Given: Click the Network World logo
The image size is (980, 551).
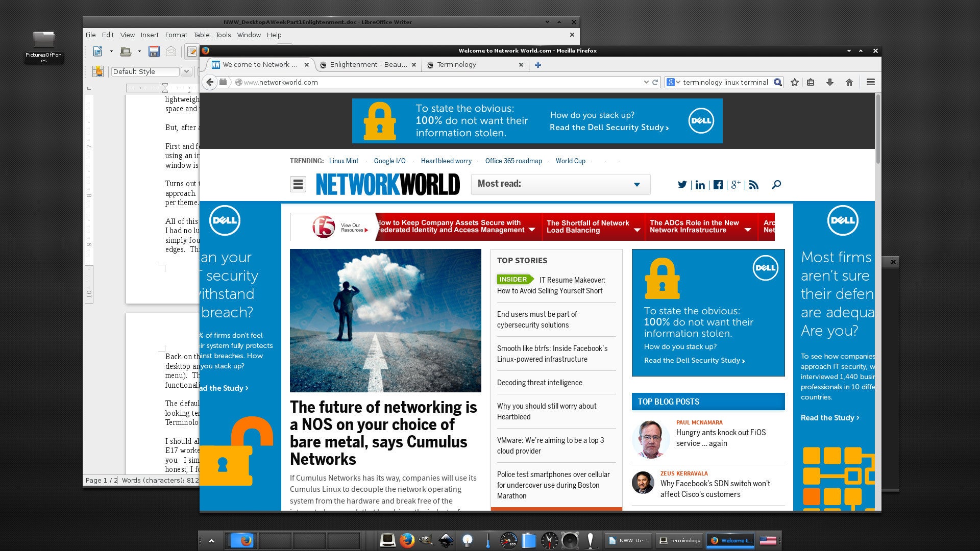Looking at the screenshot, I should [x=388, y=184].
